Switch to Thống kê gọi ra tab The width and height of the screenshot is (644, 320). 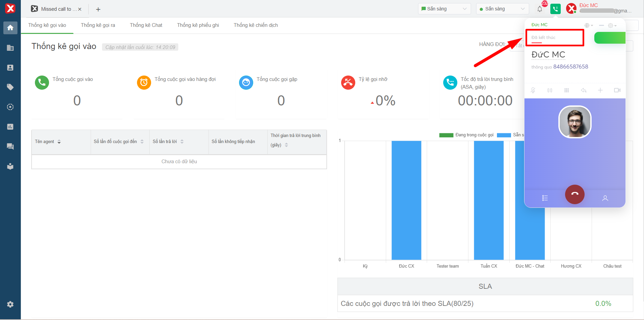pos(98,25)
